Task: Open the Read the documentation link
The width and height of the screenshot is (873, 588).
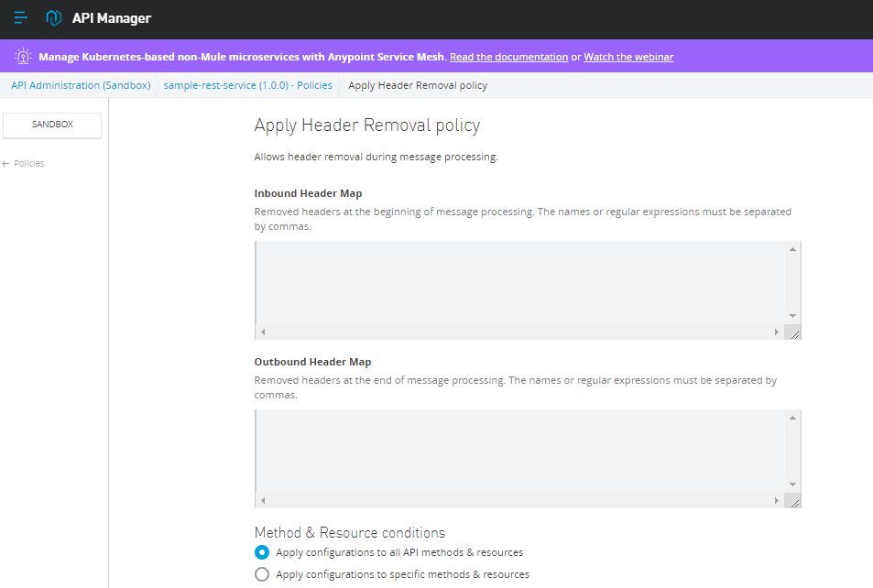Action: click(x=509, y=57)
